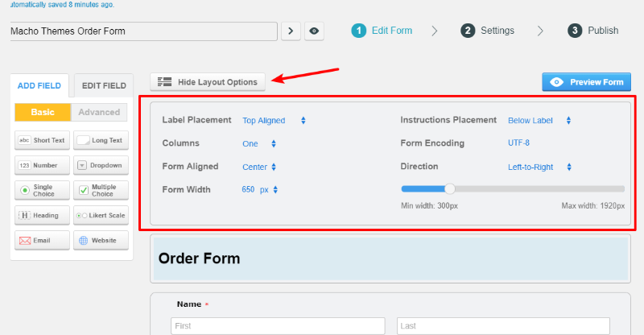Click the First name input field
Image resolution: width=644 pixels, height=335 pixels.
(x=278, y=326)
